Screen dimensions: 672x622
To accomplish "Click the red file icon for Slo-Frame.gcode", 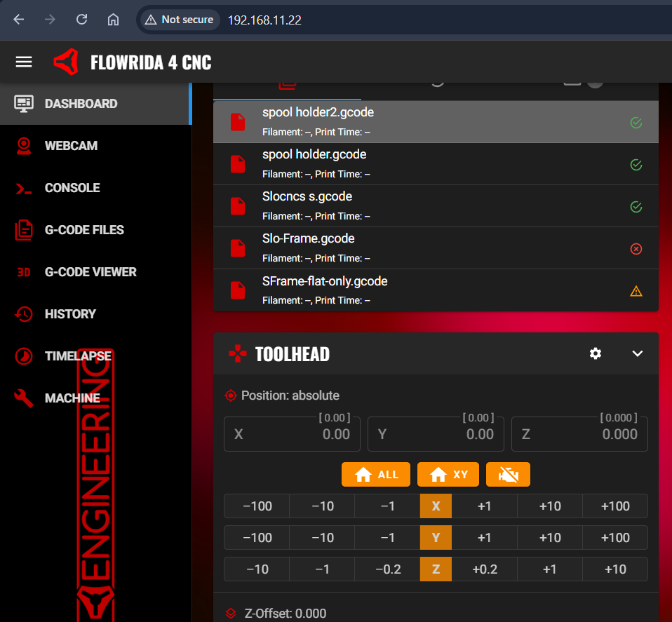I will click(x=238, y=248).
